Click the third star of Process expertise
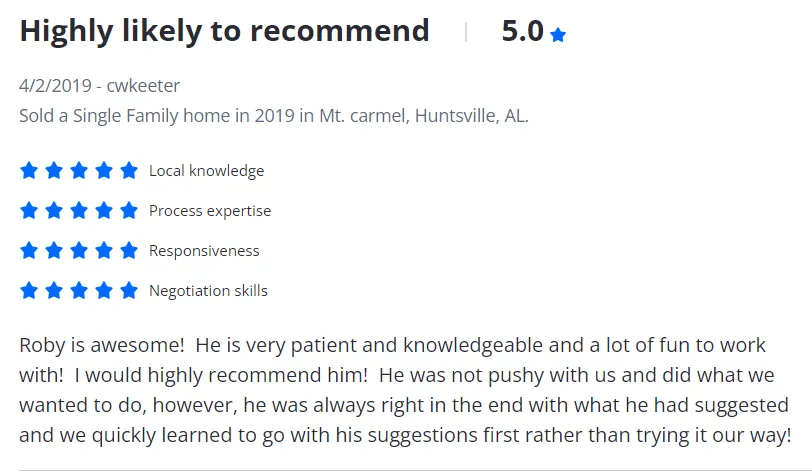The height and width of the screenshot is (475, 812). (79, 211)
